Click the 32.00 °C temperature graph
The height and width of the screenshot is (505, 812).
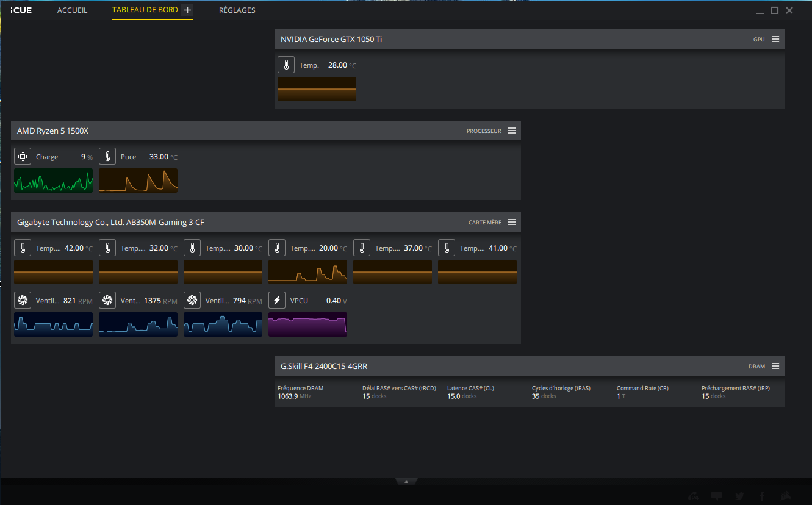tap(138, 272)
